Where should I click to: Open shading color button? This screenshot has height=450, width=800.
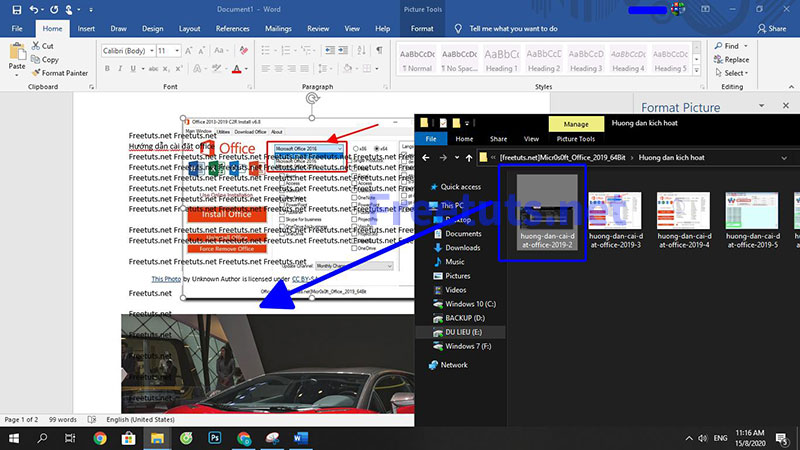[x=347, y=68]
